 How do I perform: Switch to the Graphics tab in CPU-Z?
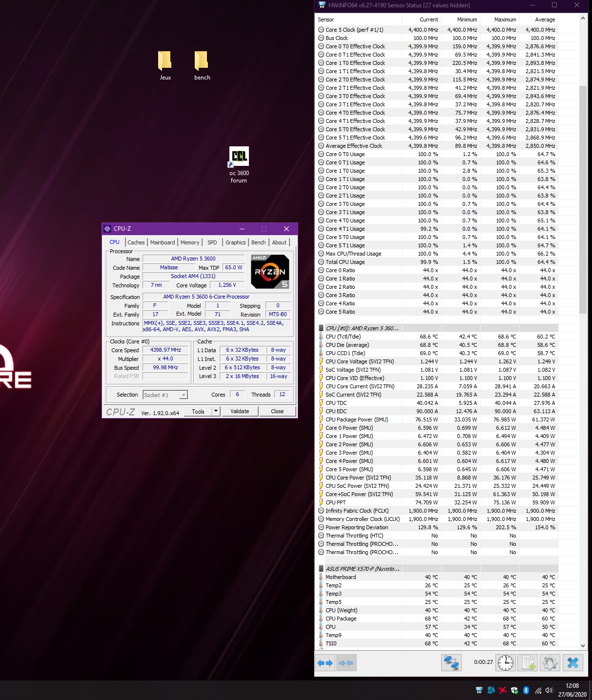point(236,242)
